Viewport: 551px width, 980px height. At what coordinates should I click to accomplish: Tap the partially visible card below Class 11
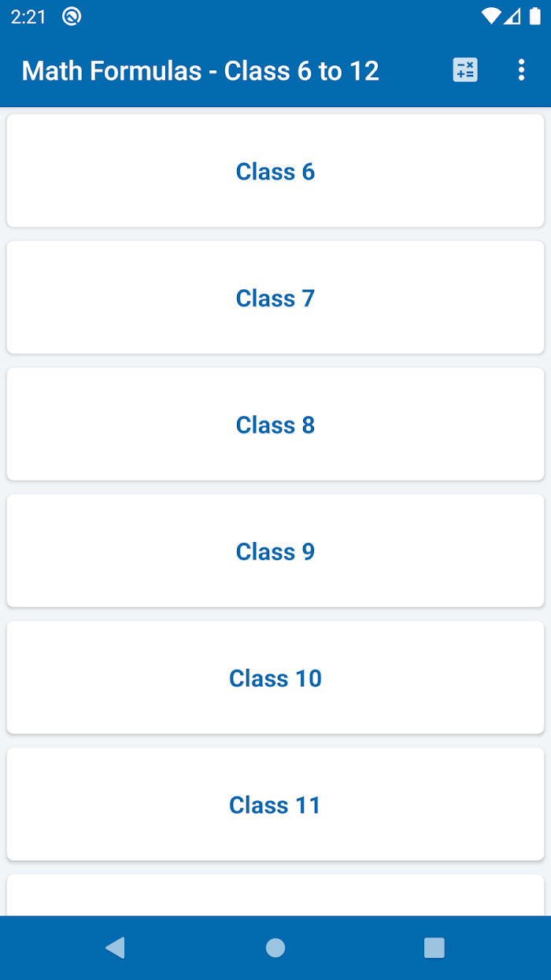click(275, 896)
